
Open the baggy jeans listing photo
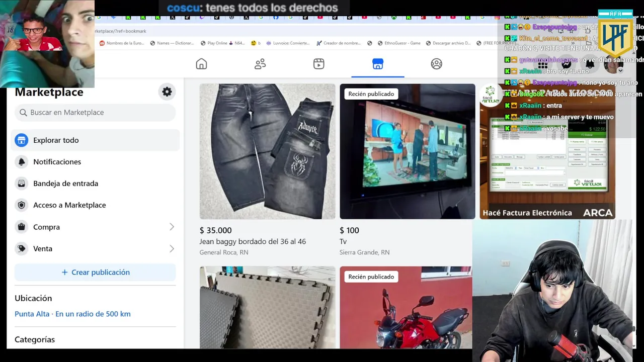(x=267, y=151)
